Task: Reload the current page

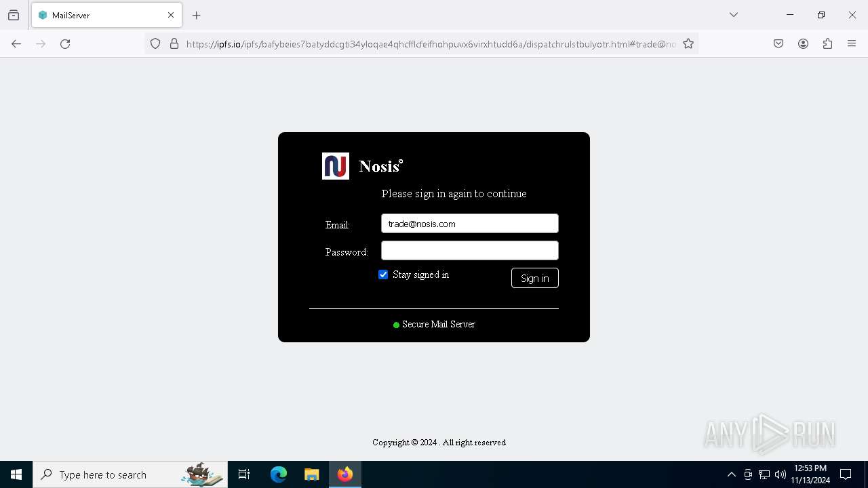Action: click(65, 44)
